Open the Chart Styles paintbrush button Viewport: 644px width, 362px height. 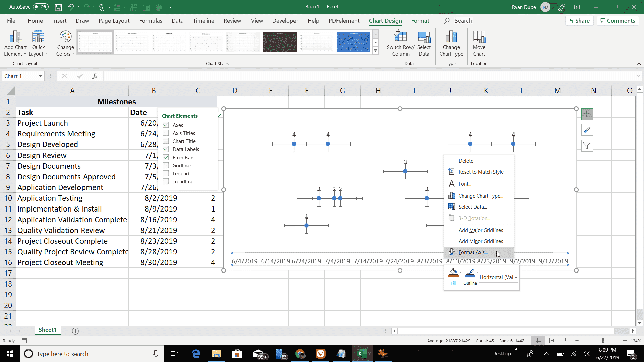point(587,130)
